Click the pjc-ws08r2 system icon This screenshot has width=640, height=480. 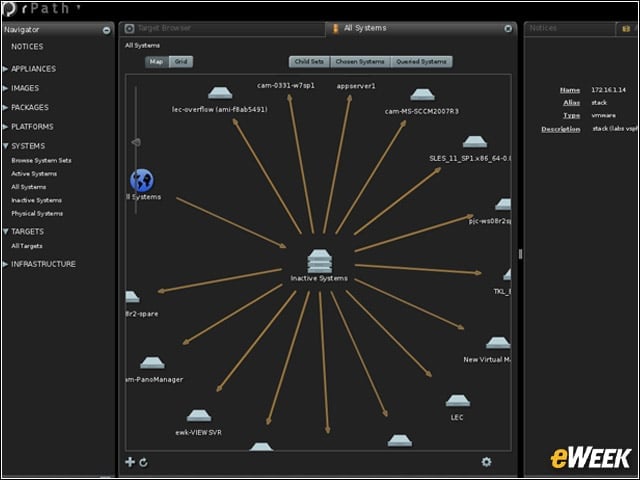[503, 204]
